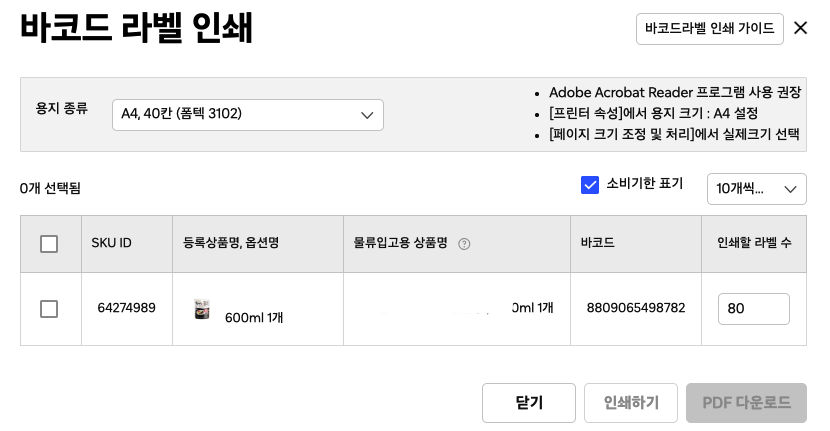Click barcode number 8809065498782
Screen dimensions: 830x431
636,308
